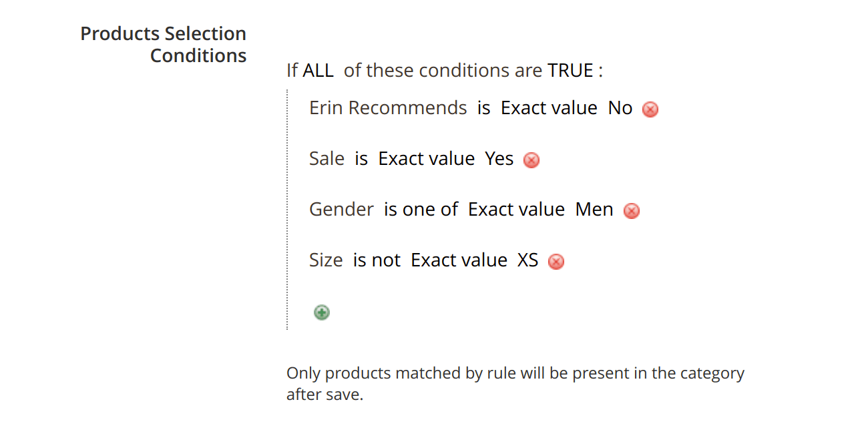
Task: Change Erin Recommends value 'No'
Action: coord(620,107)
